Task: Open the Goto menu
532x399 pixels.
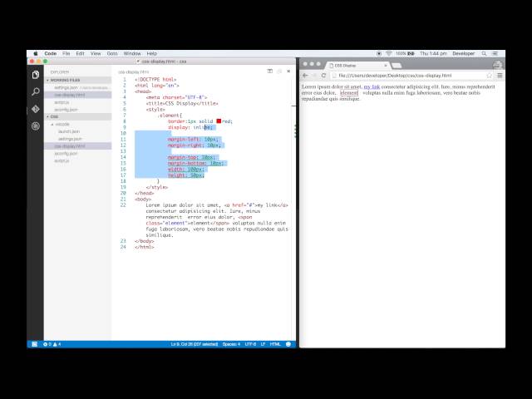Action: (x=112, y=53)
